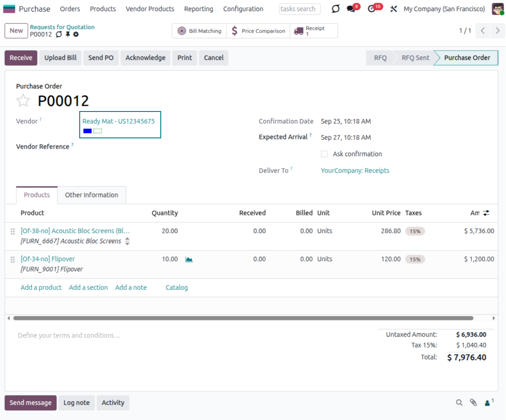
Task: Open the optional columns toggle in table header
Action: point(486,213)
